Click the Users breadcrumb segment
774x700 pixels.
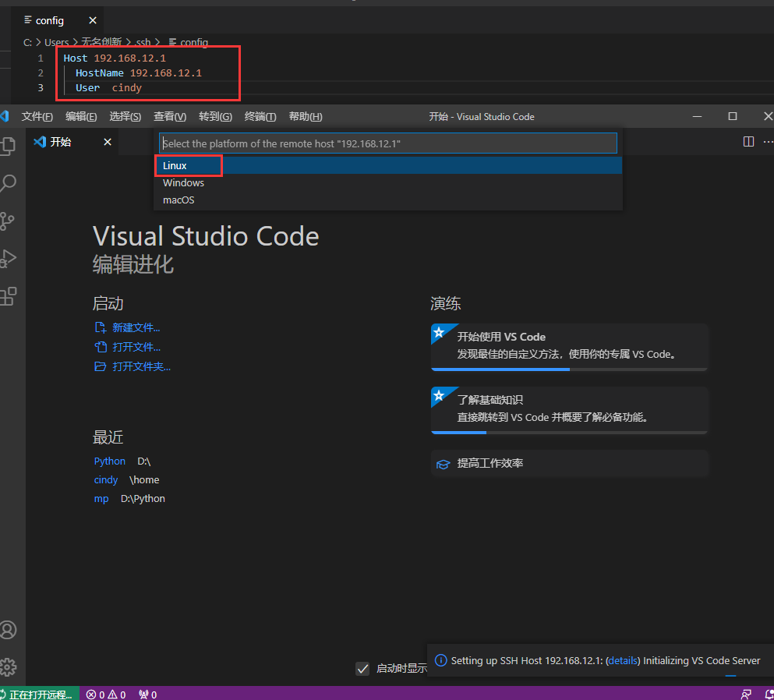[57, 42]
